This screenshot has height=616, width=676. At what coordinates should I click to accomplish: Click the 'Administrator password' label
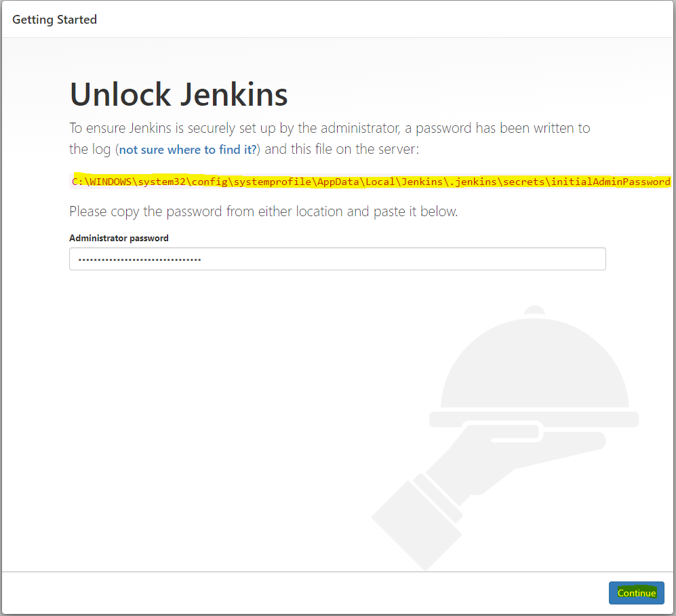(119, 239)
